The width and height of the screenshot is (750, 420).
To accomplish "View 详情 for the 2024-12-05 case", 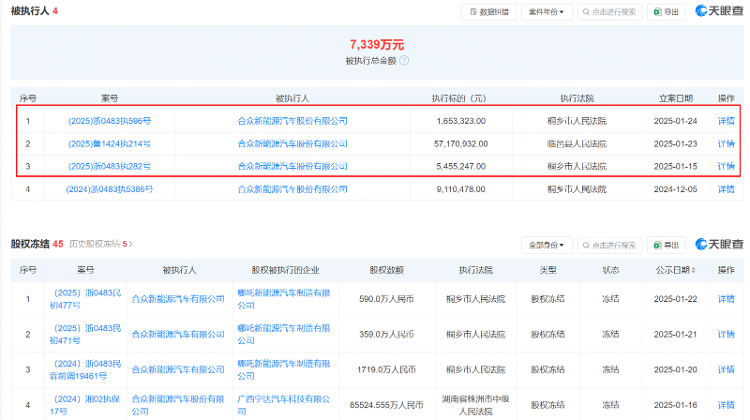I will (x=726, y=189).
